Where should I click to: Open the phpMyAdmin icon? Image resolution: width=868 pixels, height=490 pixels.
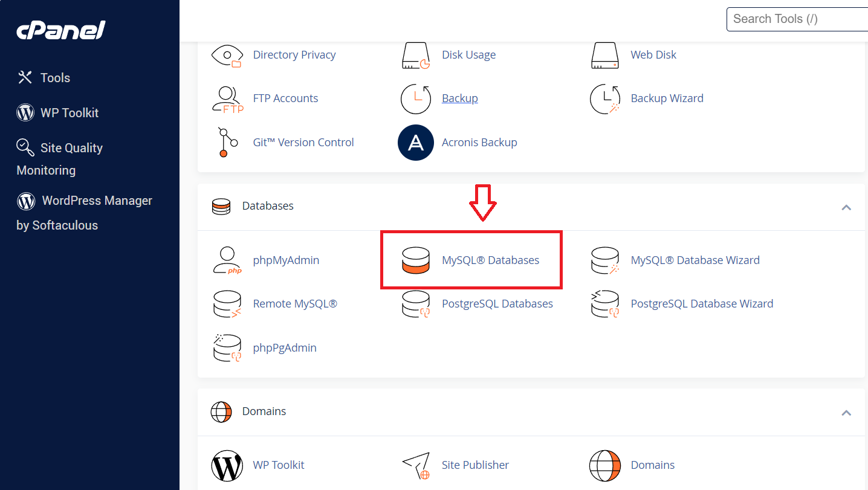coord(227,260)
